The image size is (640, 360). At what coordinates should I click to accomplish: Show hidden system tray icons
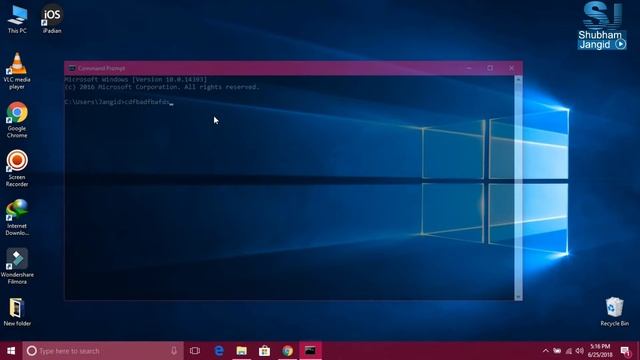[x=546, y=351]
